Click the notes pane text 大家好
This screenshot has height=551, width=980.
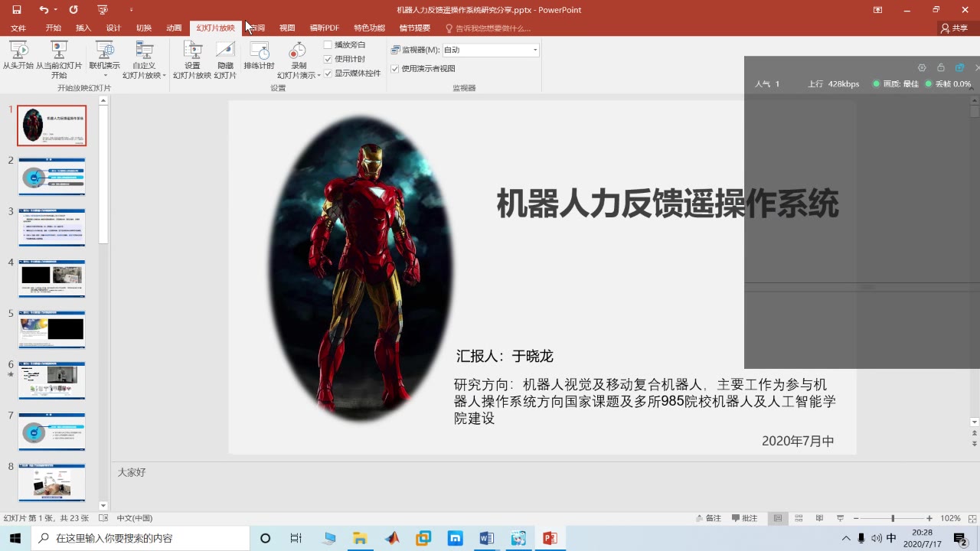[x=132, y=472]
